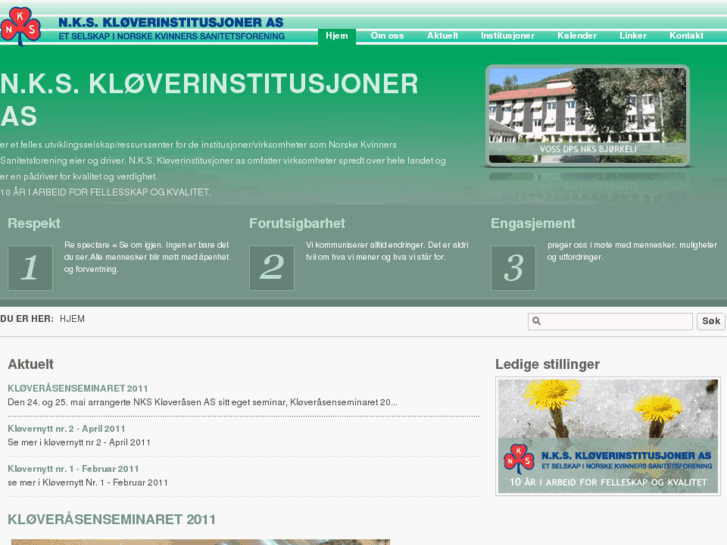The height and width of the screenshot is (545, 727).
Task: Focus the search input field
Action: coord(610,321)
